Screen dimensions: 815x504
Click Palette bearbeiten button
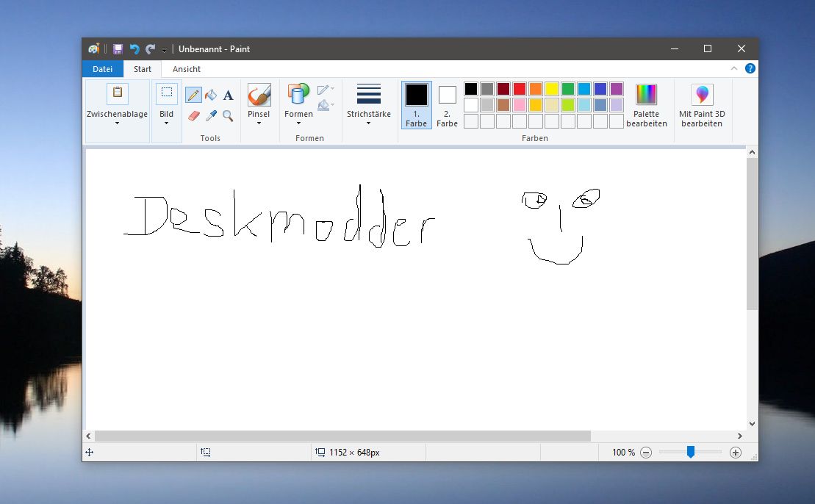coord(646,106)
